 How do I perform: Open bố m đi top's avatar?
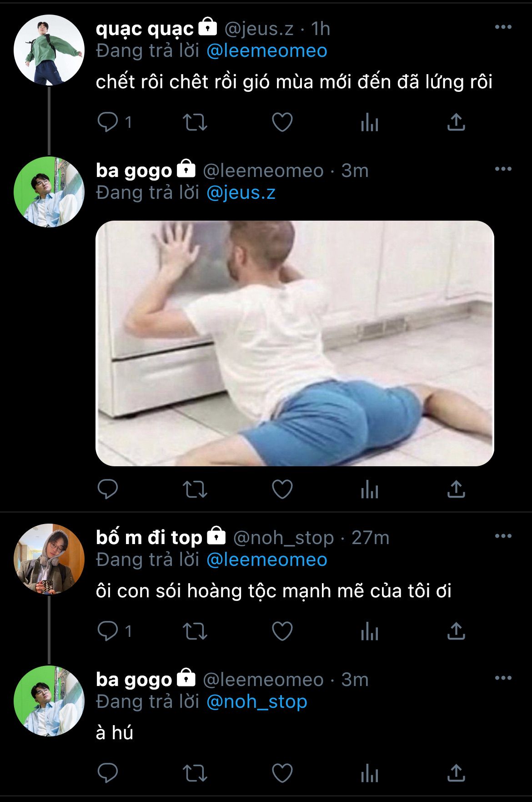point(49,559)
